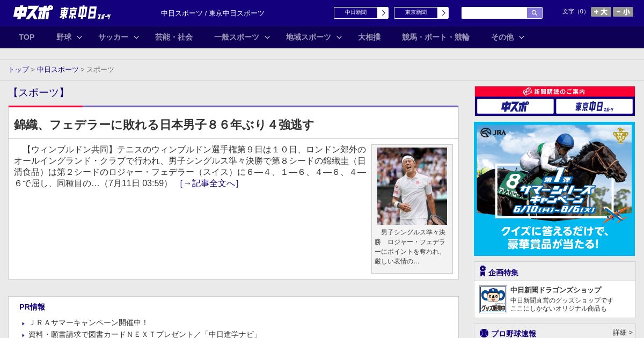Go to TOP navigation item

click(x=27, y=37)
